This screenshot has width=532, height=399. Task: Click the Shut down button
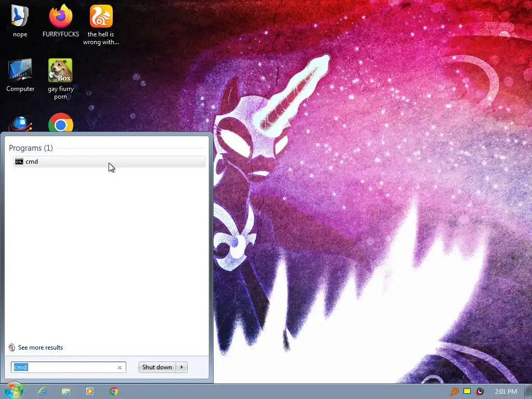(157, 367)
